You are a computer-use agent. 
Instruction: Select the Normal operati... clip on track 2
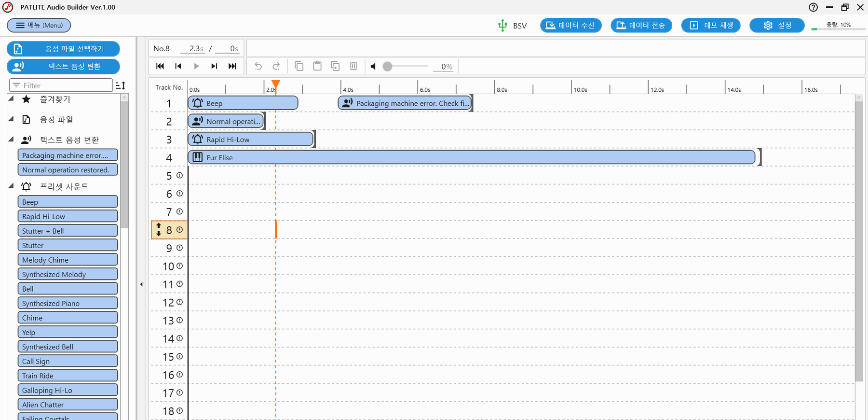pyautogui.click(x=226, y=121)
